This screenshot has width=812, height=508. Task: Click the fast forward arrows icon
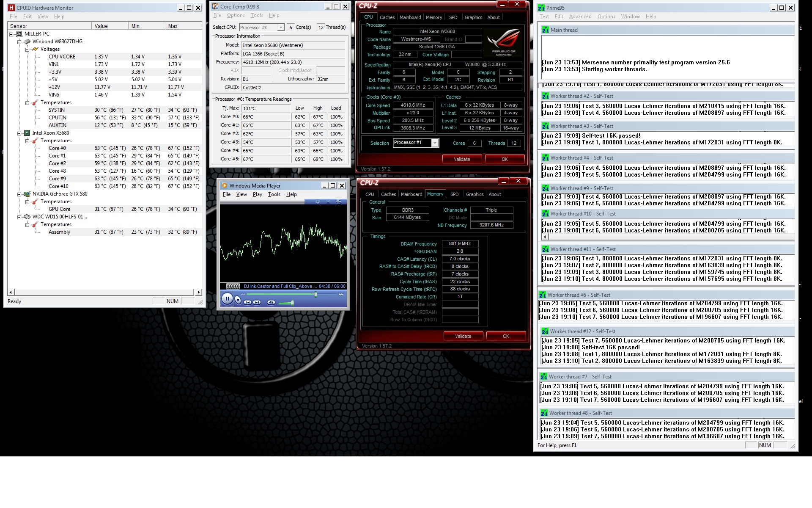pyautogui.click(x=341, y=294)
